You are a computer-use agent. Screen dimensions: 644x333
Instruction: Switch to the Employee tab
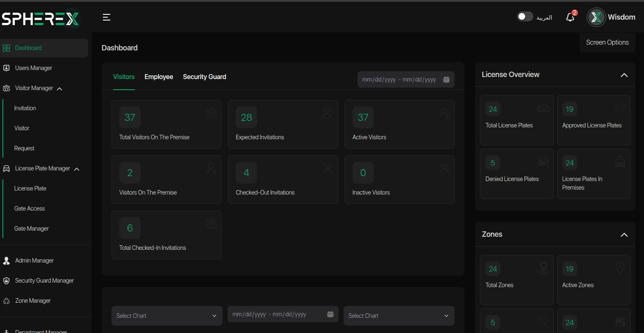(x=159, y=77)
